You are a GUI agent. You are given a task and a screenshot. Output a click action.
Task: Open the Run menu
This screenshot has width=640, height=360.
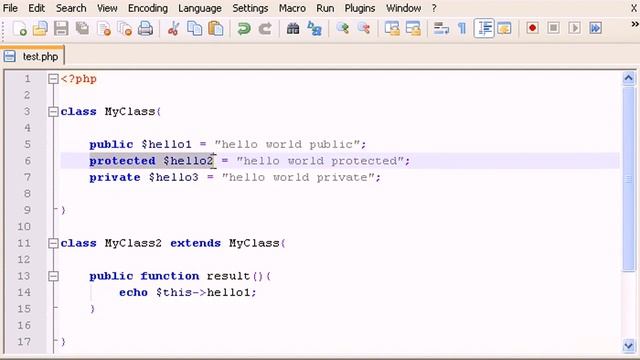coord(325,8)
